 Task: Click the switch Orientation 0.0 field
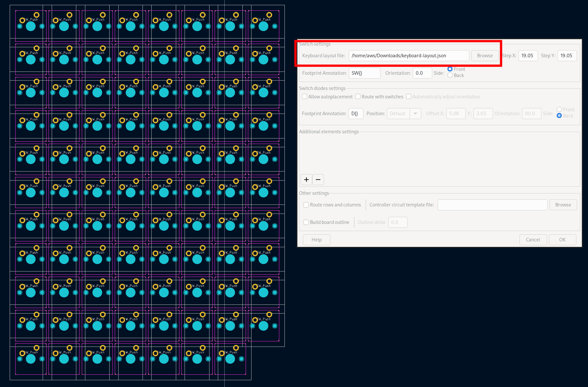(422, 73)
